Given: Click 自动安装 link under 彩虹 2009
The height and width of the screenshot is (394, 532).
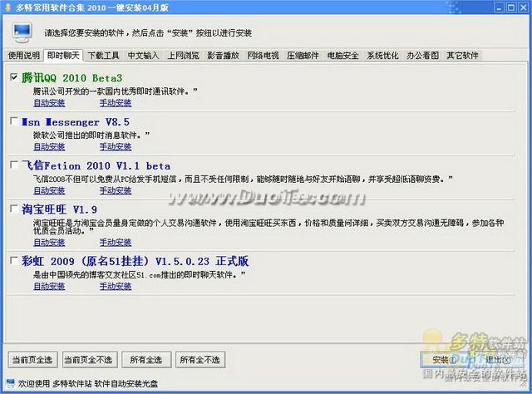Looking at the screenshot, I should tap(49, 286).
